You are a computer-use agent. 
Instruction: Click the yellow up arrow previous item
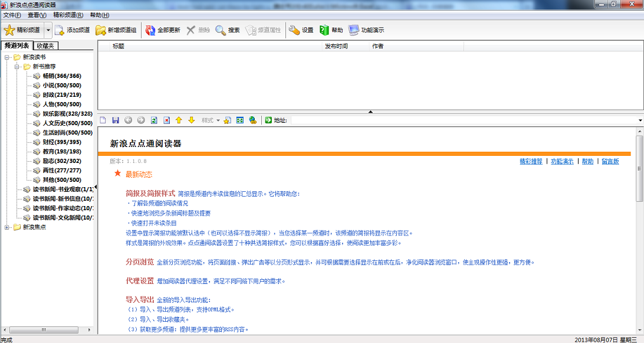point(179,120)
